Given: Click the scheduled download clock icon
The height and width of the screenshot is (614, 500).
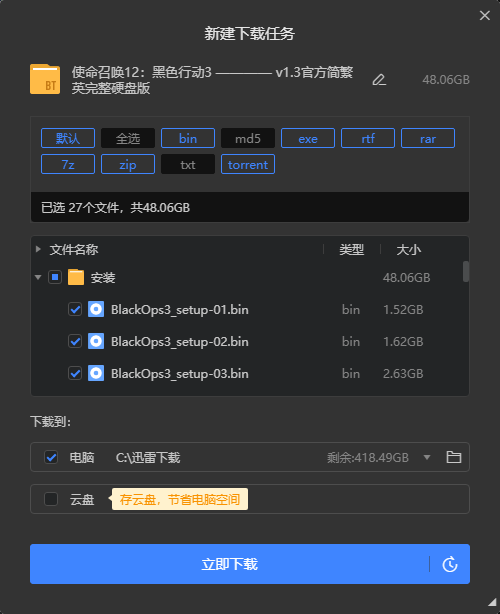Looking at the screenshot, I should coord(450,564).
